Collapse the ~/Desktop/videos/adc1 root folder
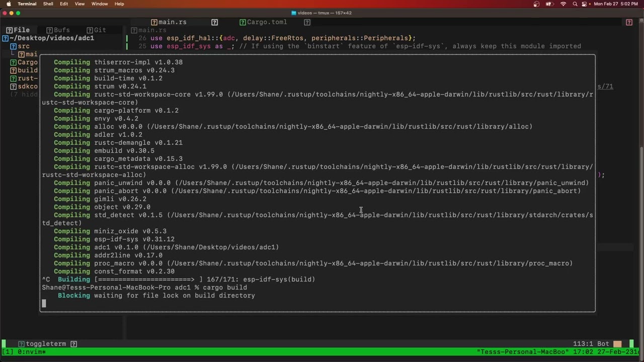This screenshot has width=644, height=362. (48, 38)
